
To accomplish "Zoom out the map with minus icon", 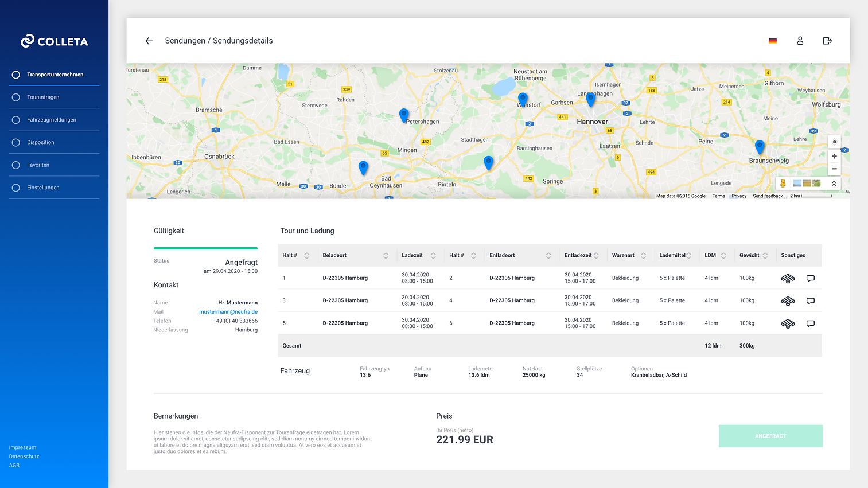I will coord(834,169).
